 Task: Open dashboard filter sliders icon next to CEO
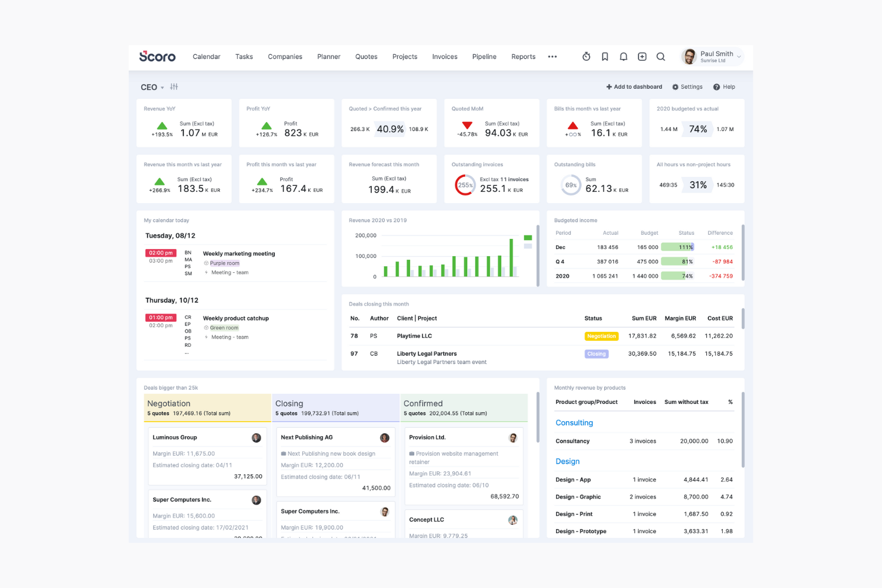click(174, 87)
